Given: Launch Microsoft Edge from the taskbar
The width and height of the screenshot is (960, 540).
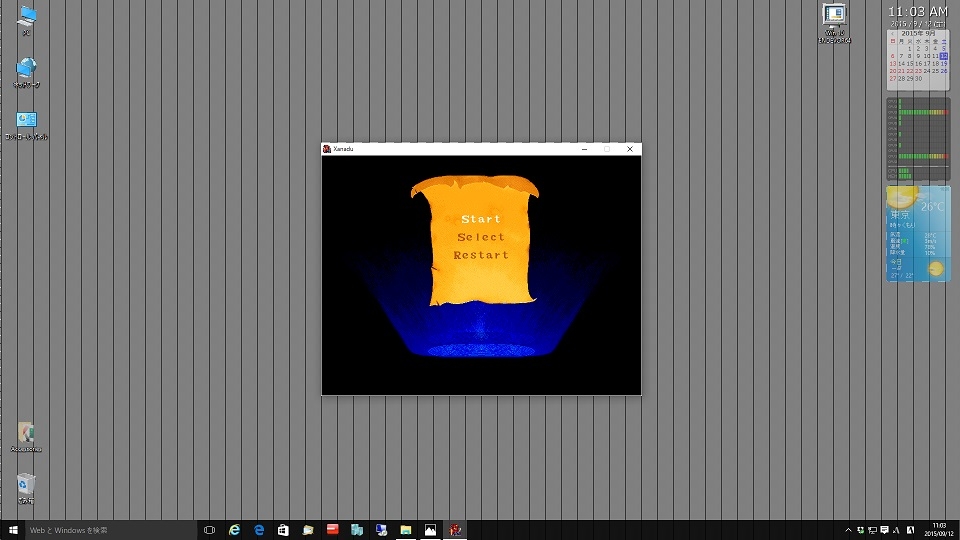Looking at the screenshot, I should pos(259,530).
